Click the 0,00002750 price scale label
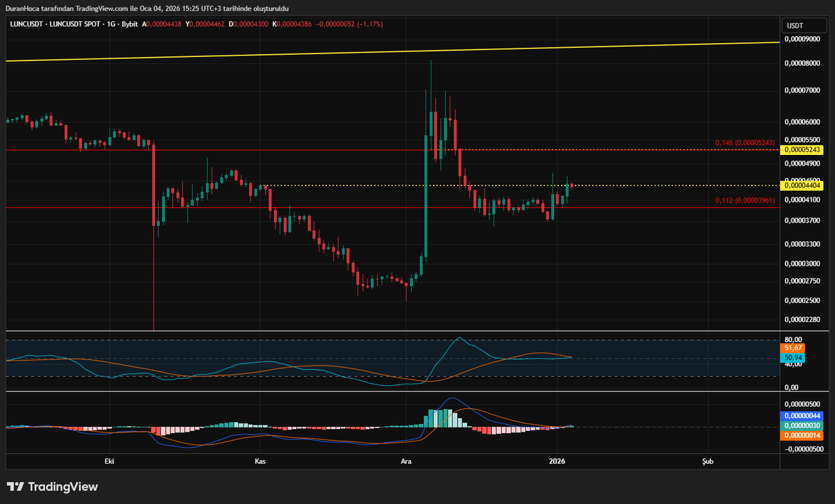 click(803, 282)
